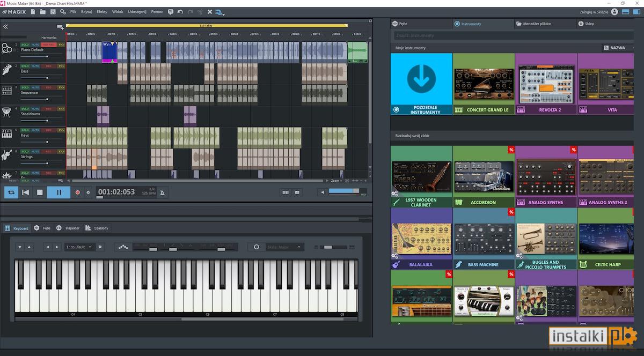Select the previous keyboard instrument preset
The image size is (644, 356).
(48, 247)
